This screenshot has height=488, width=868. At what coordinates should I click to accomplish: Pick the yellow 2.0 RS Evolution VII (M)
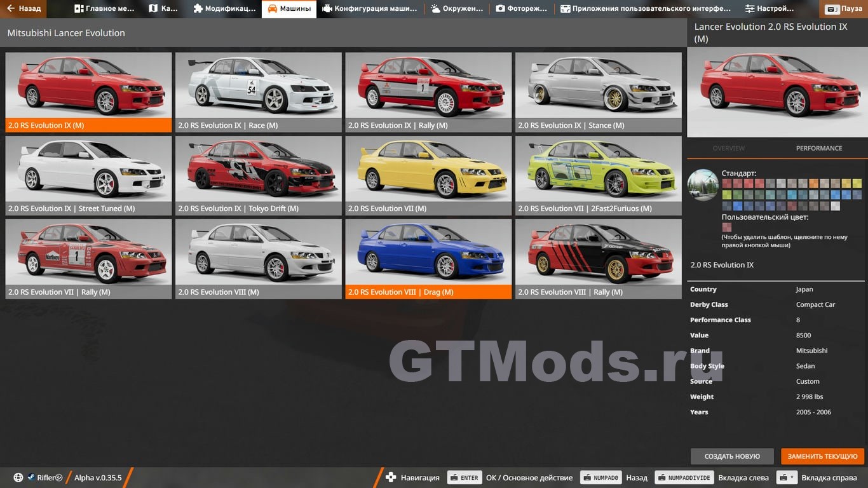click(x=428, y=176)
